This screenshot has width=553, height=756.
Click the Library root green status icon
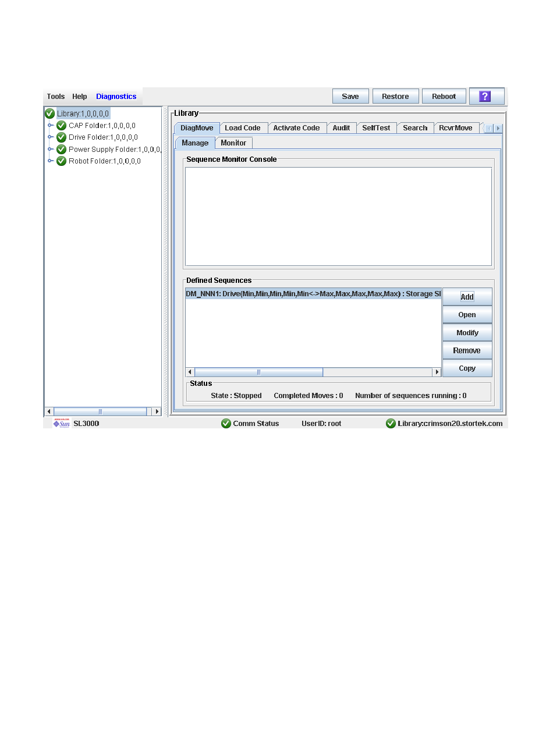[x=50, y=114]
